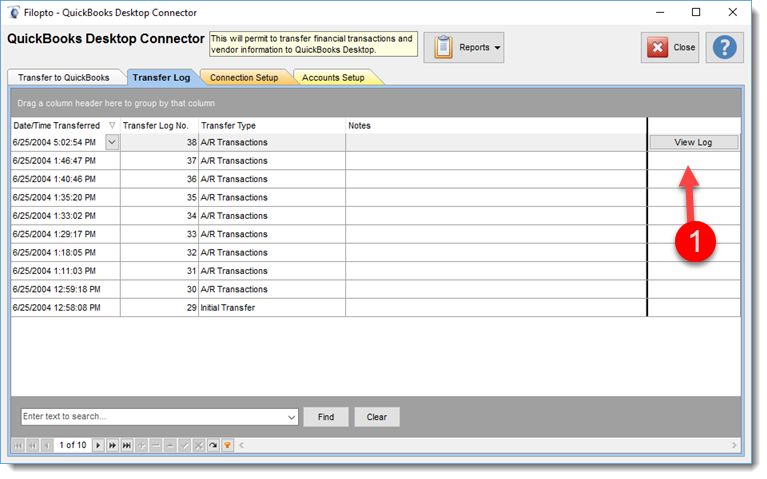Viewport: 767px width, 479px height.
Task: Click the Notes cell for log 37
Action: pos(496,161)
